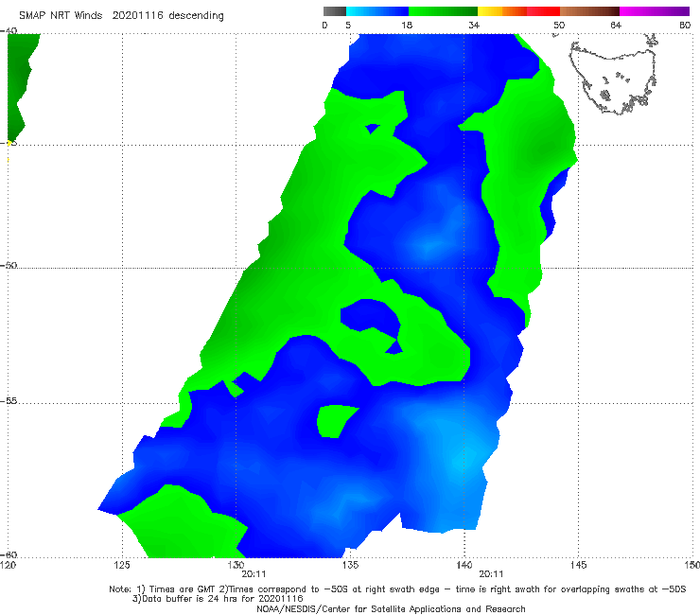The height and width of the screenshot is (615, 700).
Task: Click the small green patch inside the blue region near -55
Action: tap(335, 421)
